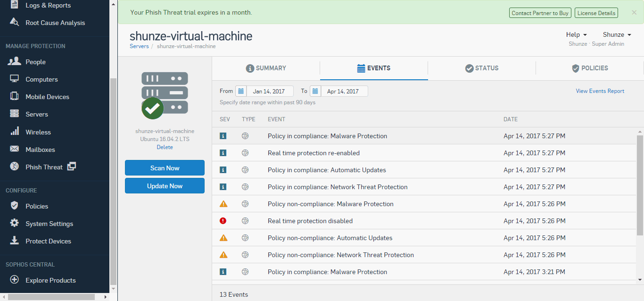Click the System Settings gear icon
Screen dimensions: 644x301
pos(15,223)
